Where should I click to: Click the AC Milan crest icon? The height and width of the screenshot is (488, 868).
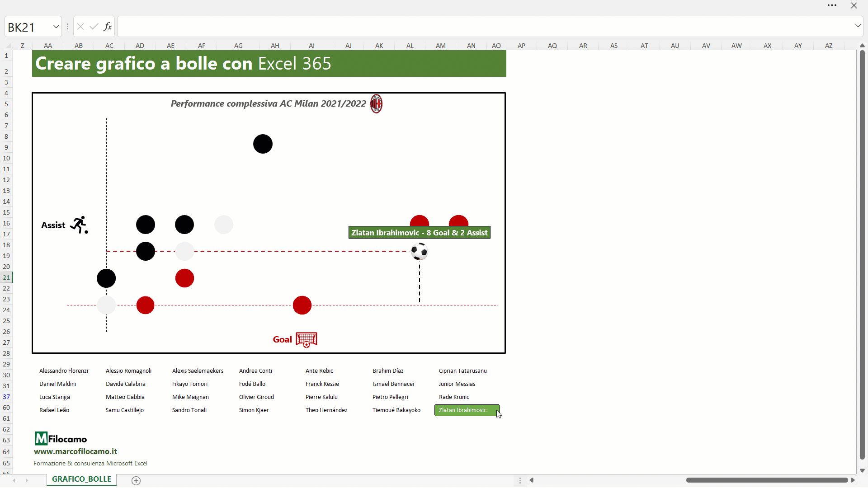point(375,103)
